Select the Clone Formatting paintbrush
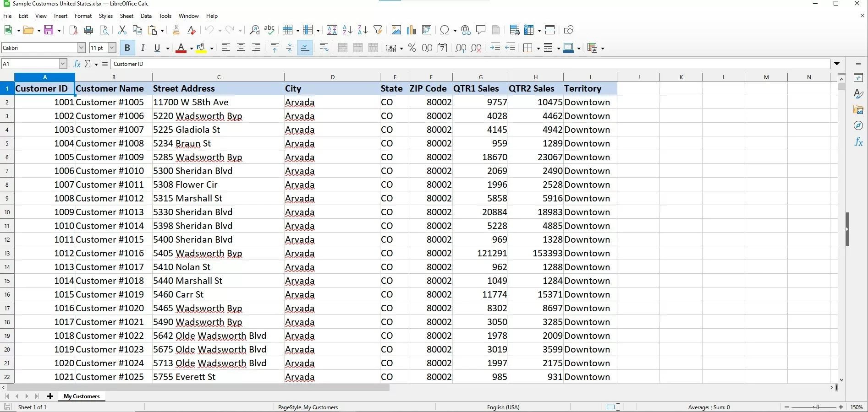 pos(176,30)
